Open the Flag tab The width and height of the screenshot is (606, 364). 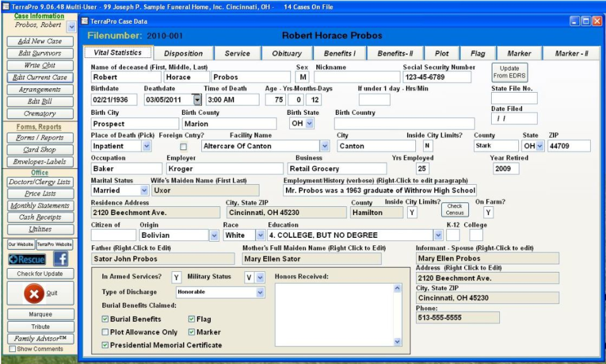point(478,54)
